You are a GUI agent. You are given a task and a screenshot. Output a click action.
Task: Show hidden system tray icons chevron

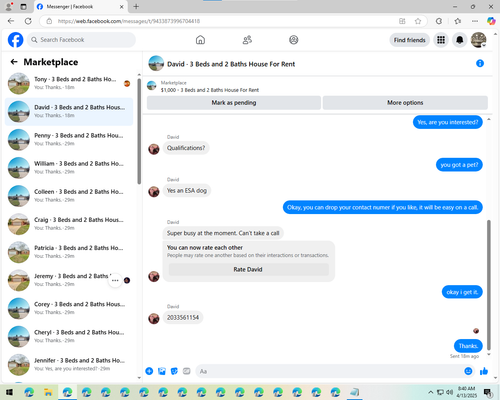(430, 392)
